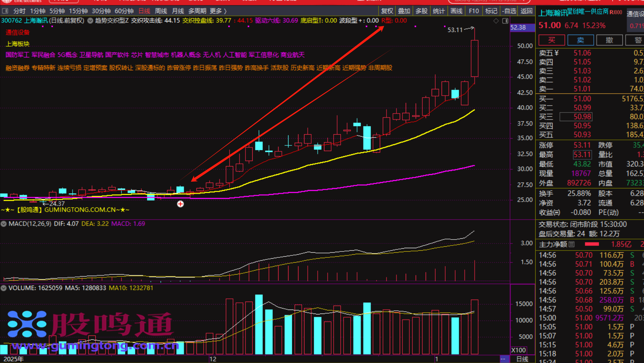Viewport: 644px width, 363px height.
Task: Click the X100 volume scale box
Action: 518,350
